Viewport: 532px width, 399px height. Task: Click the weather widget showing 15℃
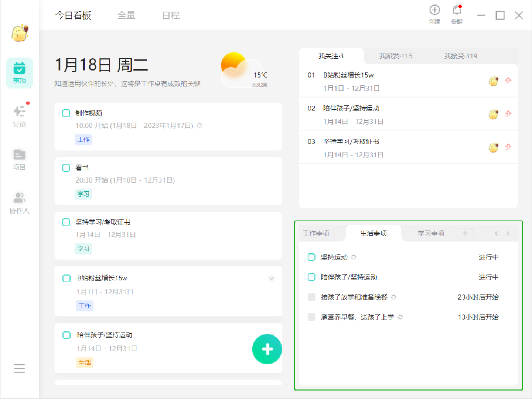245,71
